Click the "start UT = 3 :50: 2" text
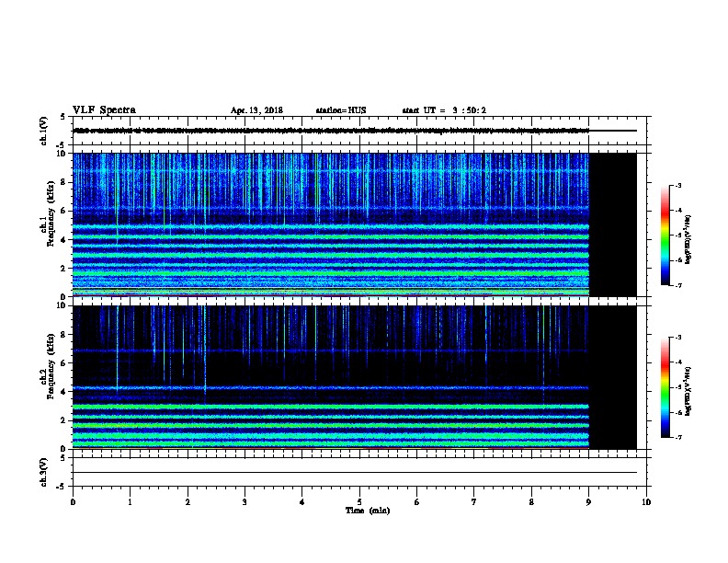This screenshot has height=563, width=728. click(444, 110)
